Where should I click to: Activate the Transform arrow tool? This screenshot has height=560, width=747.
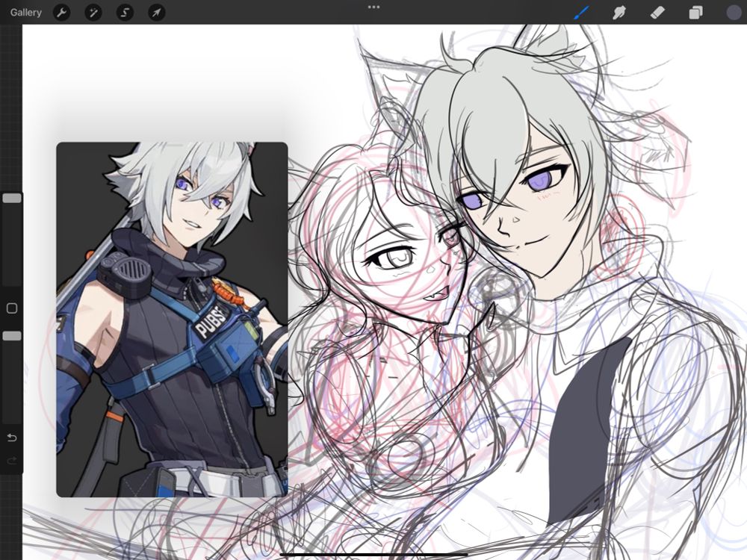(x=157, y=13)
